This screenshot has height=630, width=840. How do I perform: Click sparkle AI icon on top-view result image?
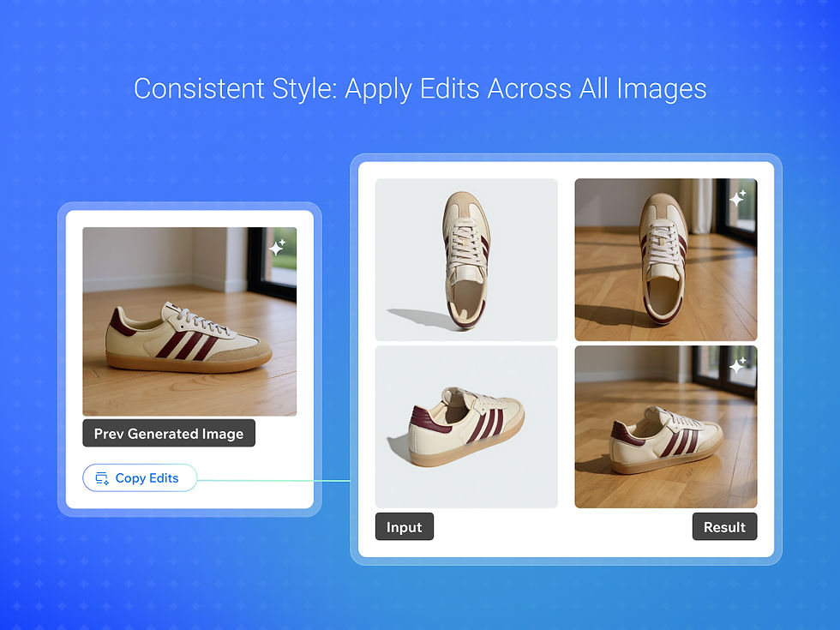click(738, 198)
